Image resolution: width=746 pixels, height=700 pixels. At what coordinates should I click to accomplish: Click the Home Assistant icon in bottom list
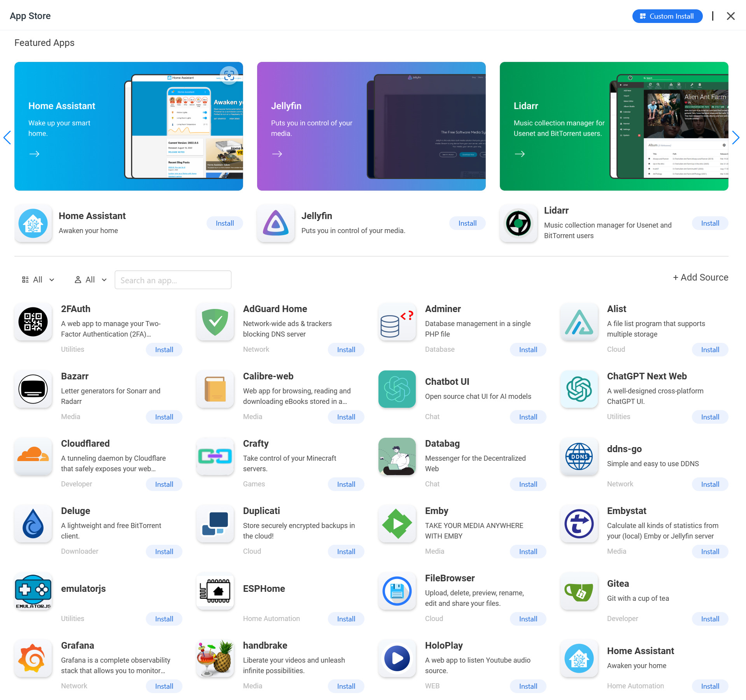(579, 658)
